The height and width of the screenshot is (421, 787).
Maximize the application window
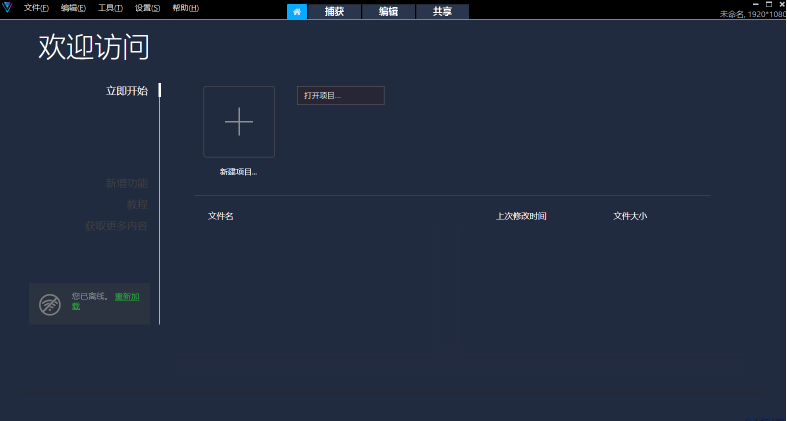coord(768,4)
